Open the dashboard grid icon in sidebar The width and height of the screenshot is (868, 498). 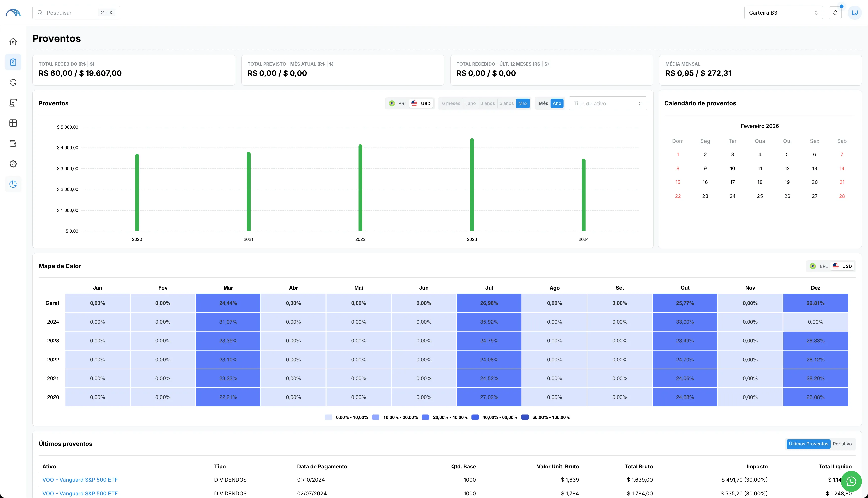click(13, 123)
